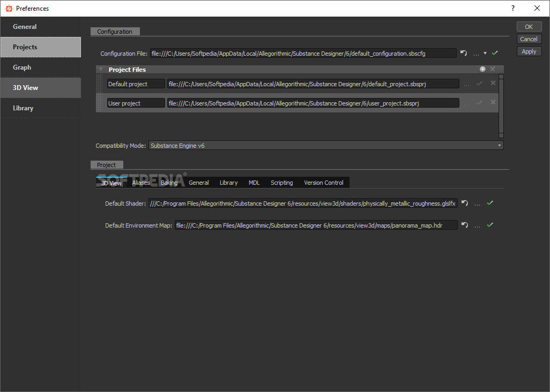Viewport: 550px width, 392px height.
Task: Click the Cancel button
Action: coord(529,39)
